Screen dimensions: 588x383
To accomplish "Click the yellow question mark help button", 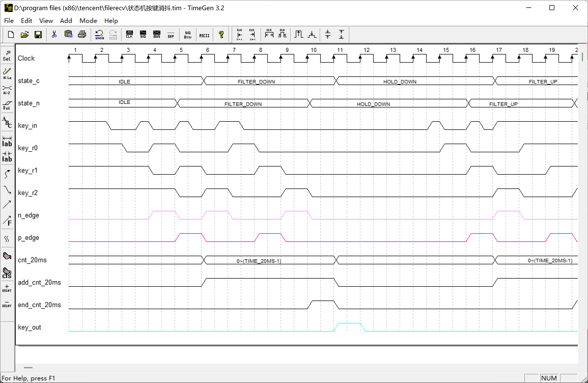I will 221,34.
